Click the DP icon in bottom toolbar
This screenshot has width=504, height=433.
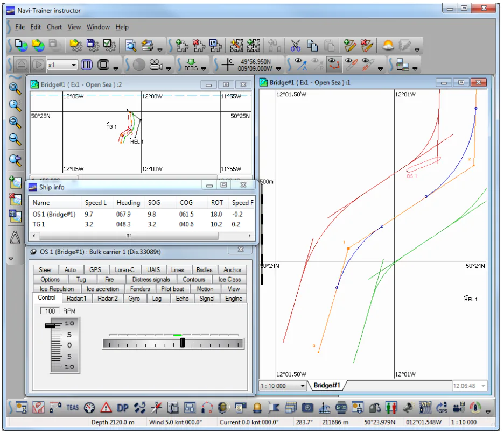click(x=123, y=408)
